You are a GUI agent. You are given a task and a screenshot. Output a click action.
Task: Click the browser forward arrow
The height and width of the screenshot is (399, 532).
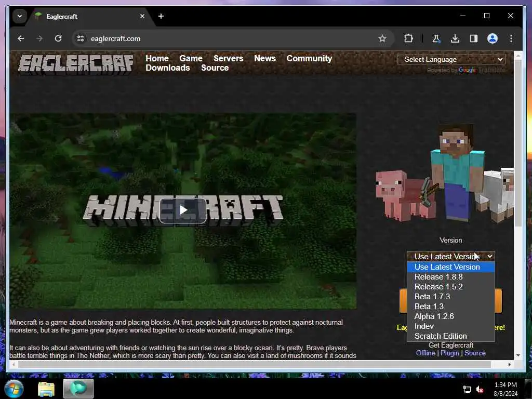pyautogui.click(x=39, y=38)
